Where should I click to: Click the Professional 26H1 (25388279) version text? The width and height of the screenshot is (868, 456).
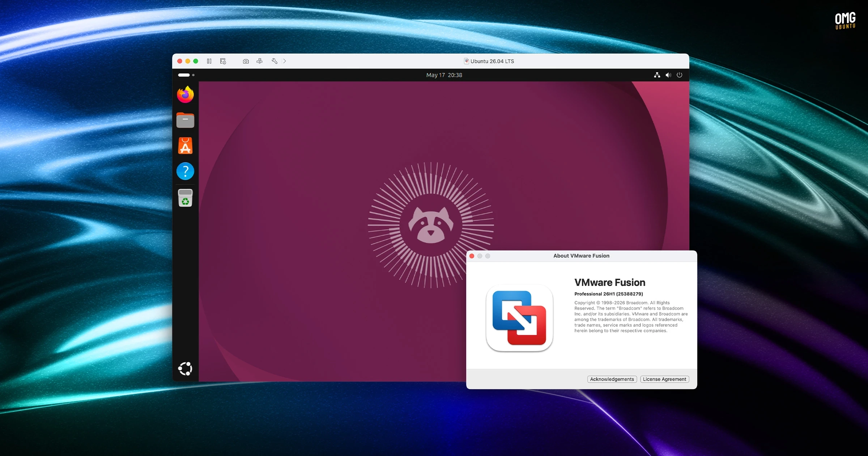[609, 294]
